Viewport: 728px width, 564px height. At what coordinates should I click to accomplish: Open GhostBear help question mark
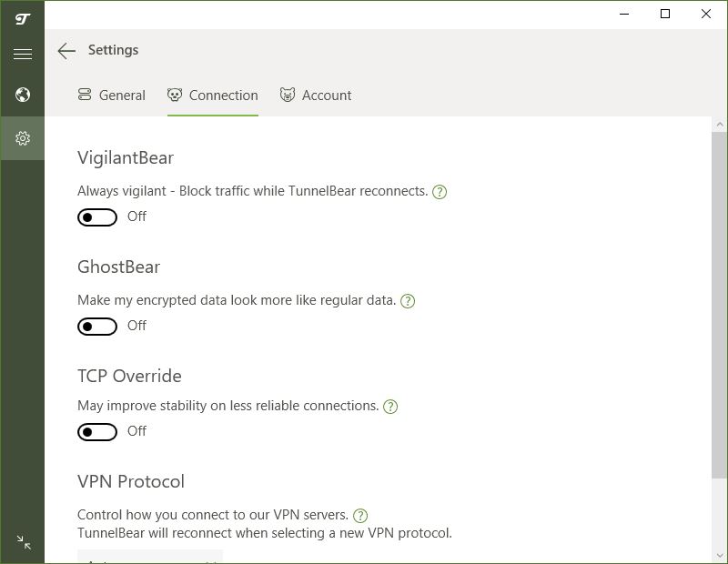(408, 301)
